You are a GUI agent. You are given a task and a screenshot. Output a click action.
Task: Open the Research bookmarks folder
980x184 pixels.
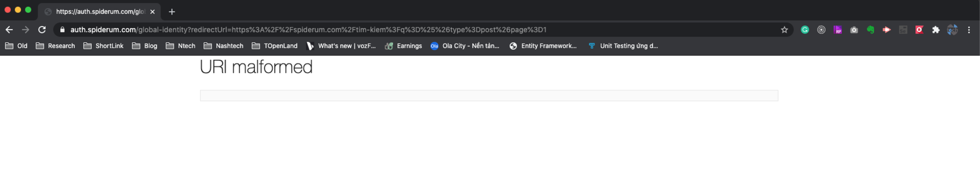pos(56,46)
